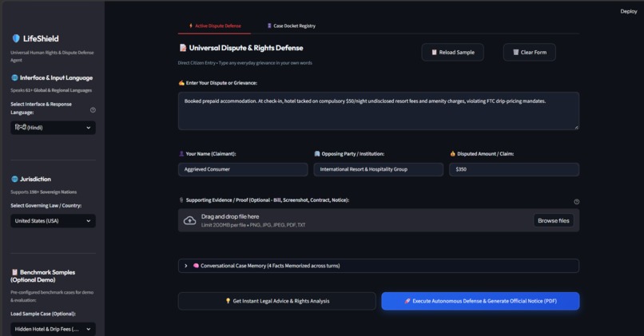The height and width of the screenshot is (336, 644).
Task: Click the globe icon beside Jurisdiction
Action: (15, 179)
